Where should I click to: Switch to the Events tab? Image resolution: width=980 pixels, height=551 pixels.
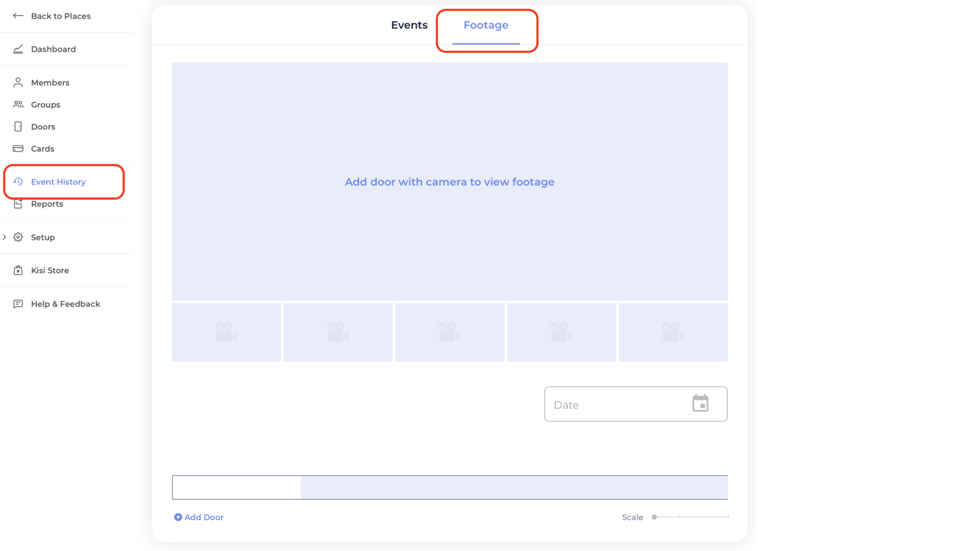[x=409, y=25]
